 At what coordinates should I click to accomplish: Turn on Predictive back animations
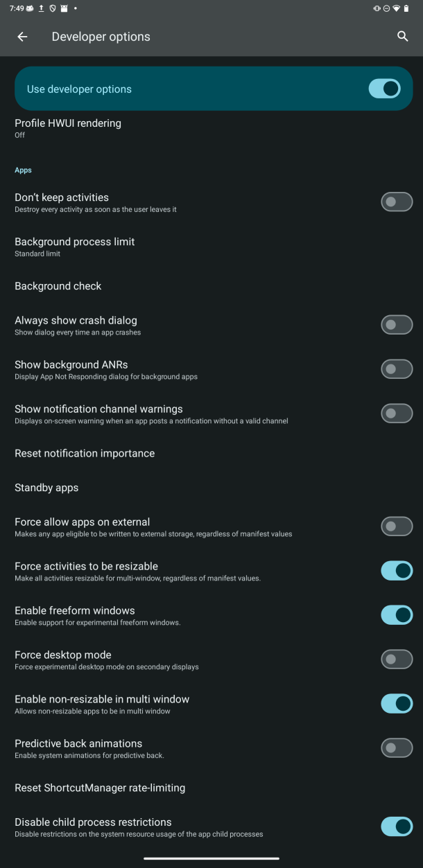pyautogui.click(x=397, y=748)
